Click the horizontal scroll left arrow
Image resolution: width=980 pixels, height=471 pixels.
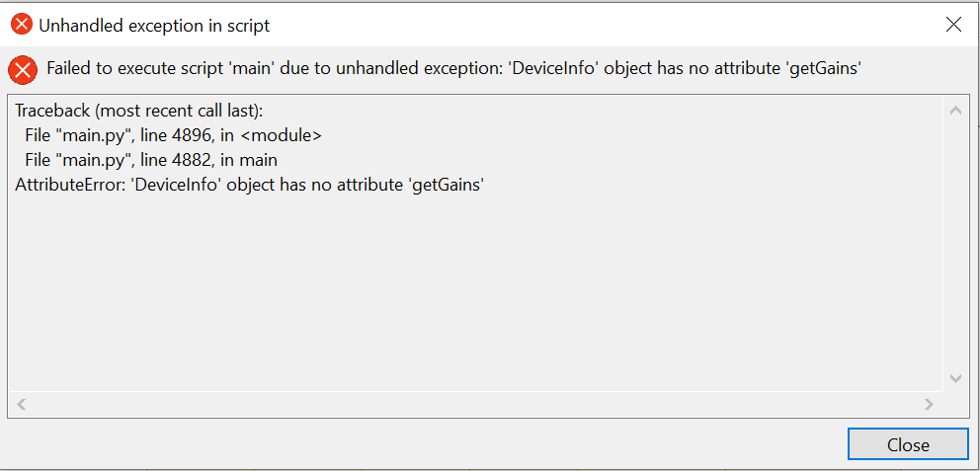(22, 404)
